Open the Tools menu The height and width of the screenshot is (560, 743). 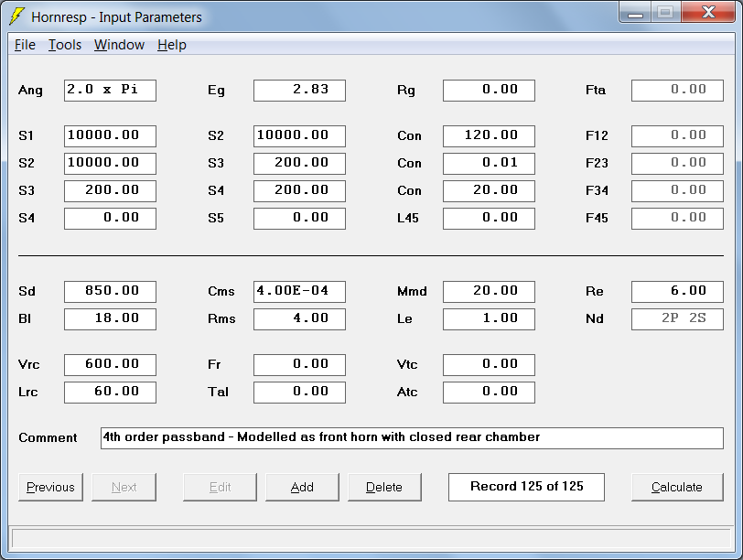click(x=65, y=45)
